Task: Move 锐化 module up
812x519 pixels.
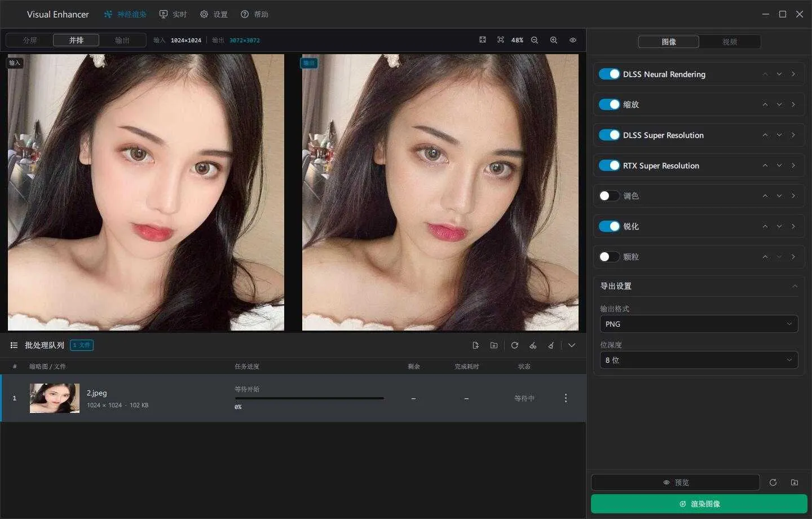Action: click(x=765, y=226)
